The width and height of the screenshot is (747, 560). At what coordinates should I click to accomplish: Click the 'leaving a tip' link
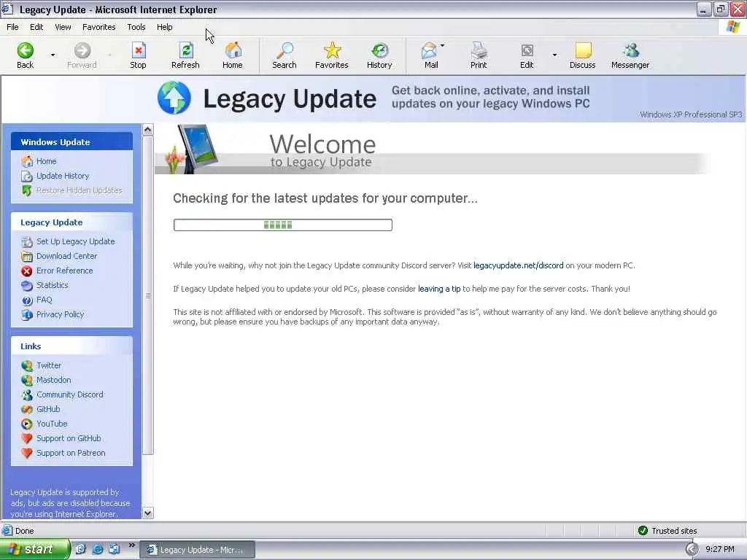click(x=439, y=289)
